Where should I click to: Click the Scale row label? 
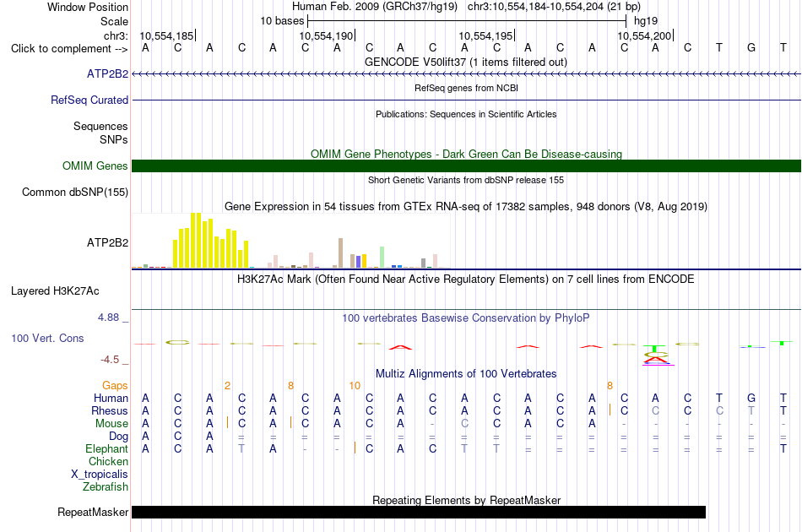pos(114,21)
